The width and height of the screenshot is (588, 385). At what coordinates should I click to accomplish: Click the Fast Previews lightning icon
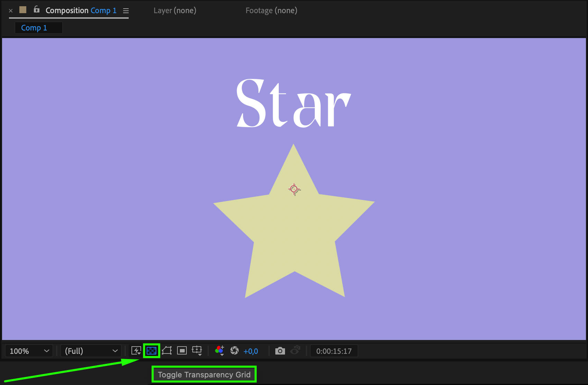click(136, 351)
